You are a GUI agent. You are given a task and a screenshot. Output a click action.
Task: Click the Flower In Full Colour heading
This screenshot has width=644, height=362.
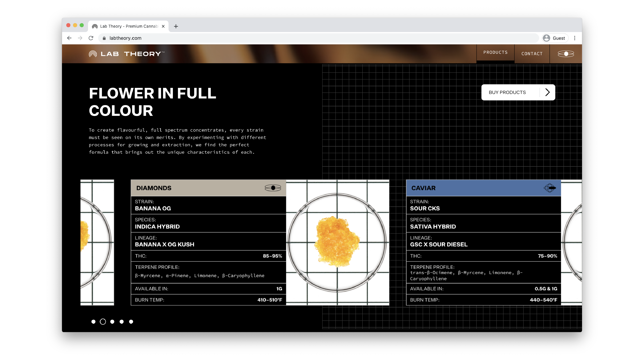[x=152, y=102]
